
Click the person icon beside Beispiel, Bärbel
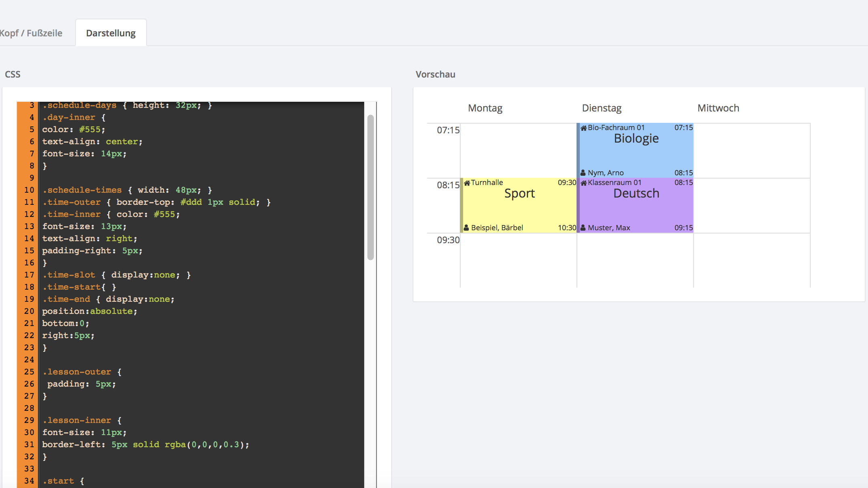pos(466,228)
